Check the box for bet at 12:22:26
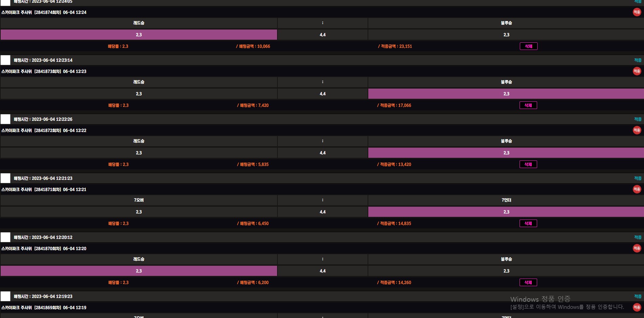644x318 pixels. click(5, 119)
